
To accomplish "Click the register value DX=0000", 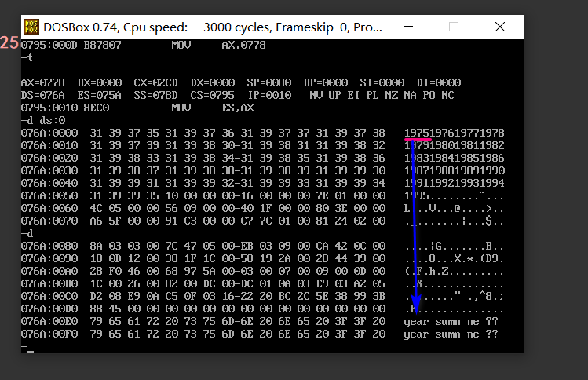I will [212, 82].
